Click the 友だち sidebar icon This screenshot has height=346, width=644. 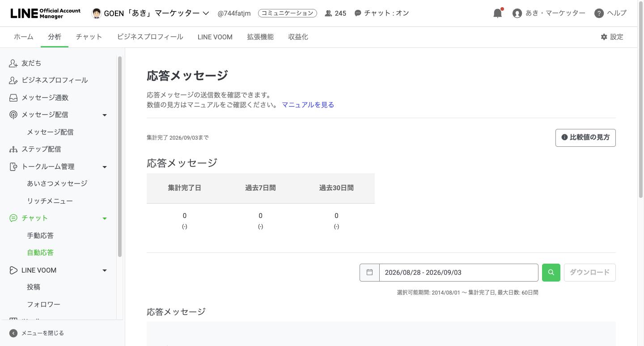pyautogui.click(x=13, y=64)
